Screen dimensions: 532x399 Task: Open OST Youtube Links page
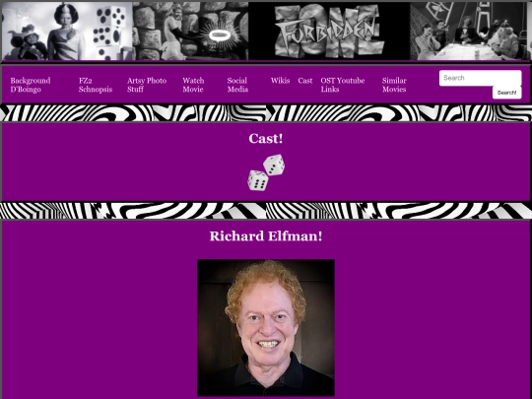click(343, 85)
